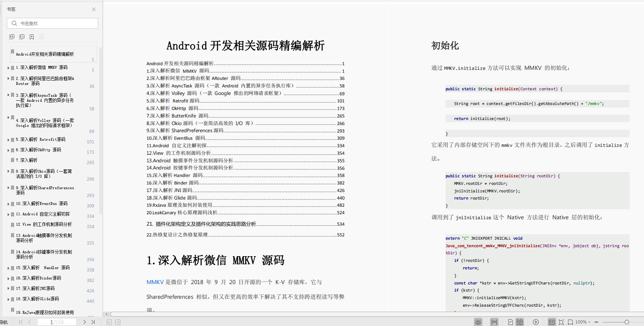Start auto-scroll playback mode
644x326 pixels.
click(535, 322)
